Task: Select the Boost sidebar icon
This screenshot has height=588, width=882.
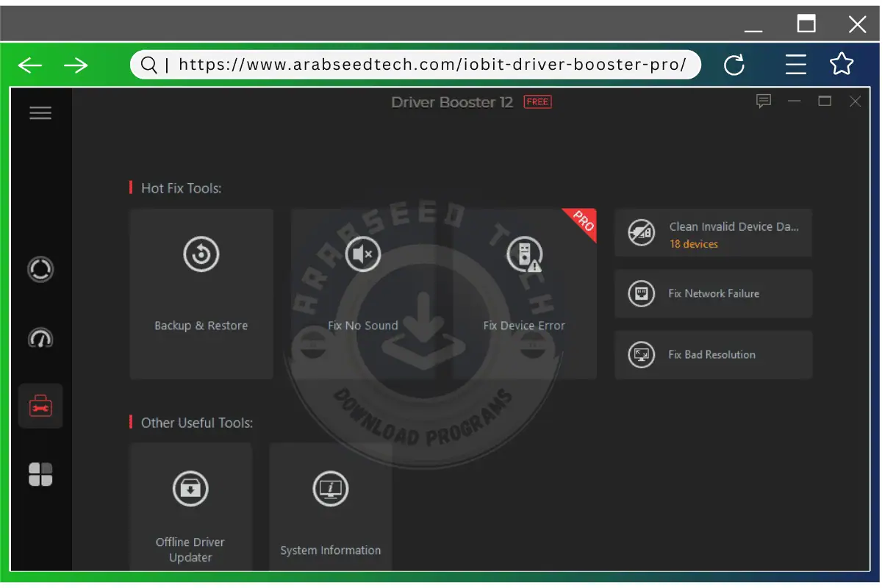Action: click(x=40, y=339)
